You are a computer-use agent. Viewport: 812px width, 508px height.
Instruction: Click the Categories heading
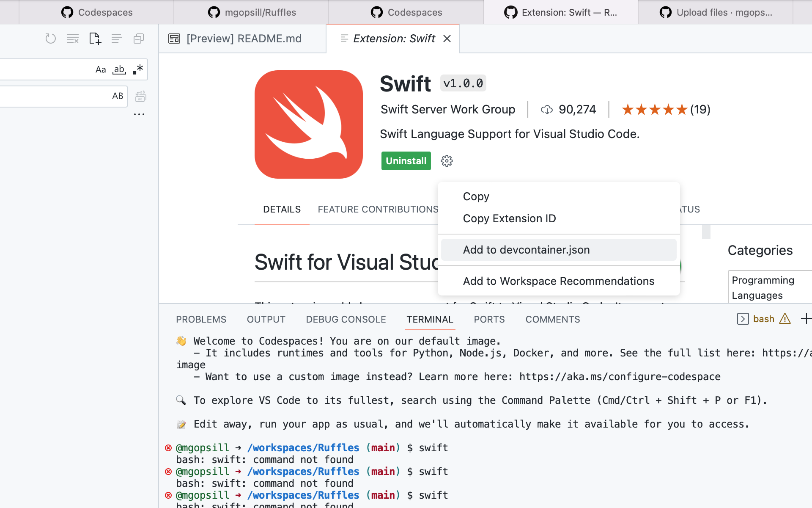pyautogui.click(x=760, y=250)
